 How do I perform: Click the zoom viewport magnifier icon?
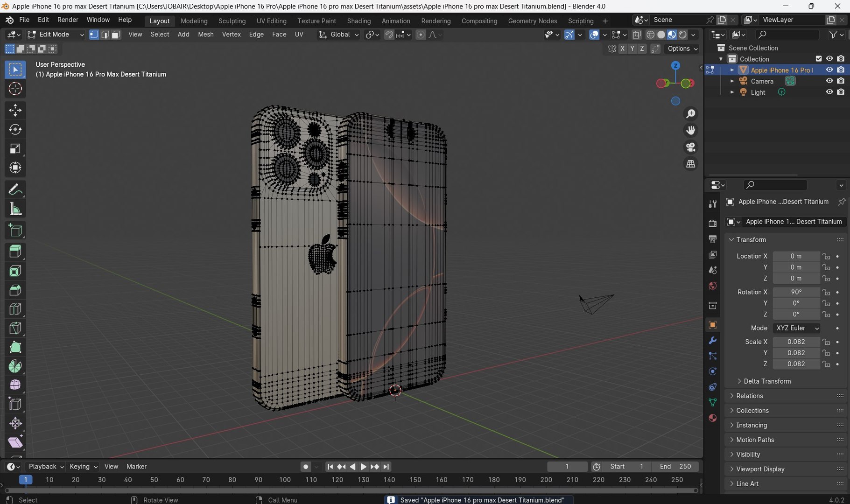[x=690, y=114]
